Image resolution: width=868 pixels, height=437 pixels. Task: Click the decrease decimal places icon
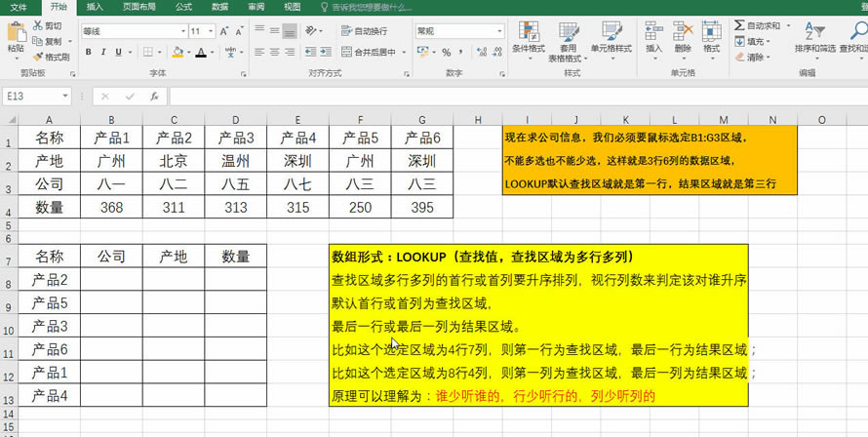[x=497, y=52]
